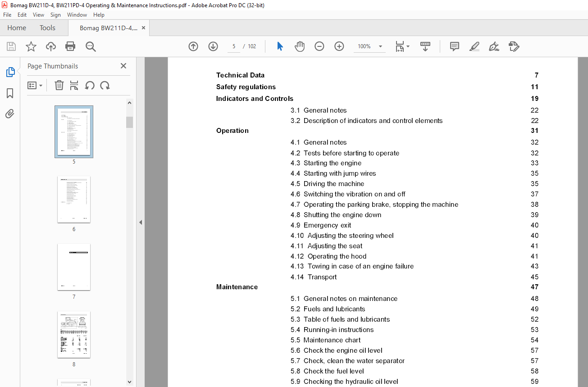This screenshot has width=588, height=387.
Task: Toggle the Attachments paperclip panel
Action: coord(10,114)
